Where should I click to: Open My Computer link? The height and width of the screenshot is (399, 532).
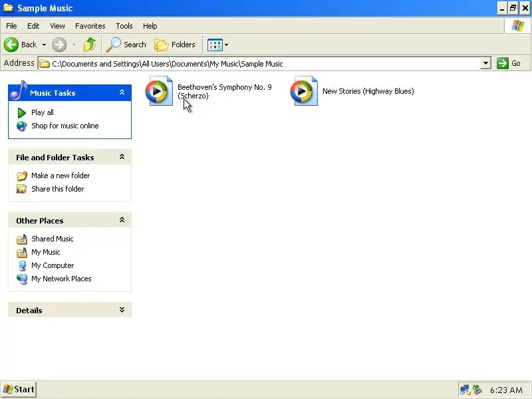(x=53, y=265)
